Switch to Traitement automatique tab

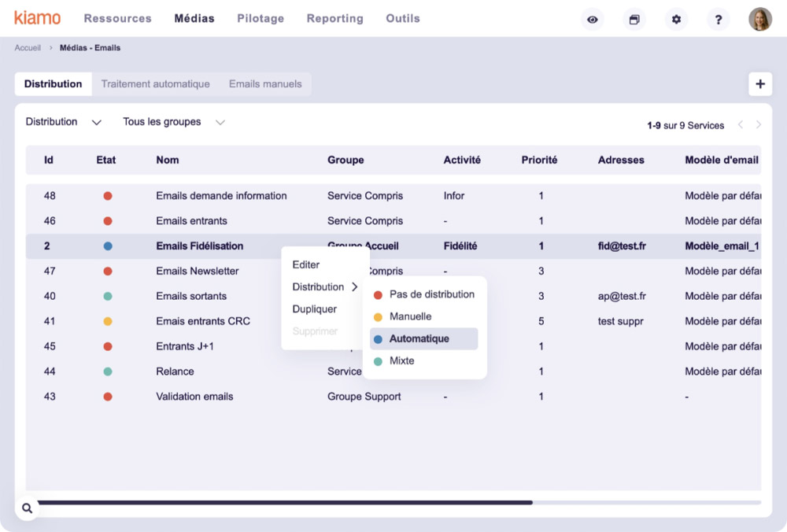pos(155,84)
